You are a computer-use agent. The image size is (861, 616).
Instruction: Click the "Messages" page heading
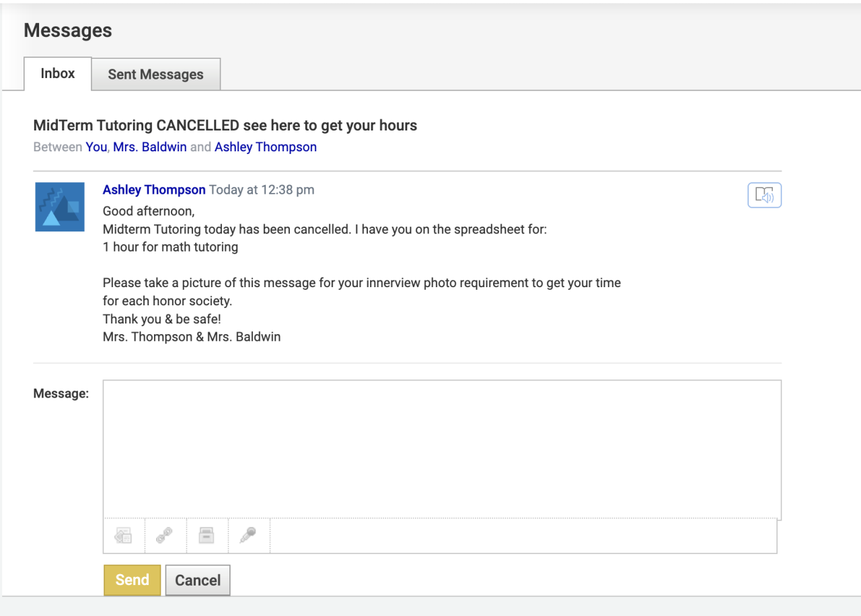68,30
